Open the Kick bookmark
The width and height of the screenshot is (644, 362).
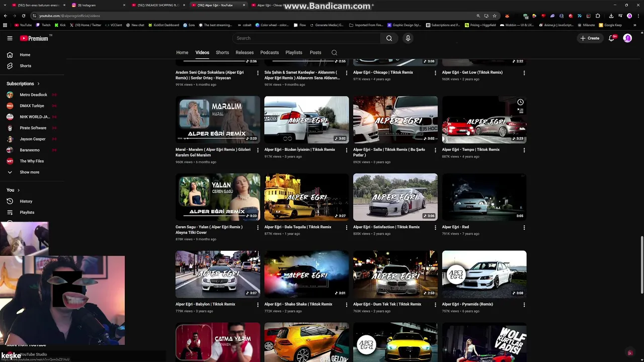point(60,25)
